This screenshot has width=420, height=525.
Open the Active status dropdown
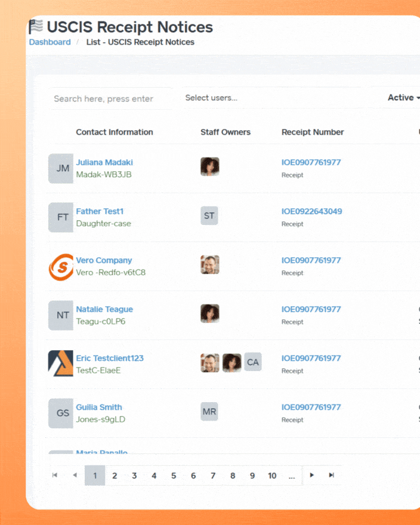[403, 98]
